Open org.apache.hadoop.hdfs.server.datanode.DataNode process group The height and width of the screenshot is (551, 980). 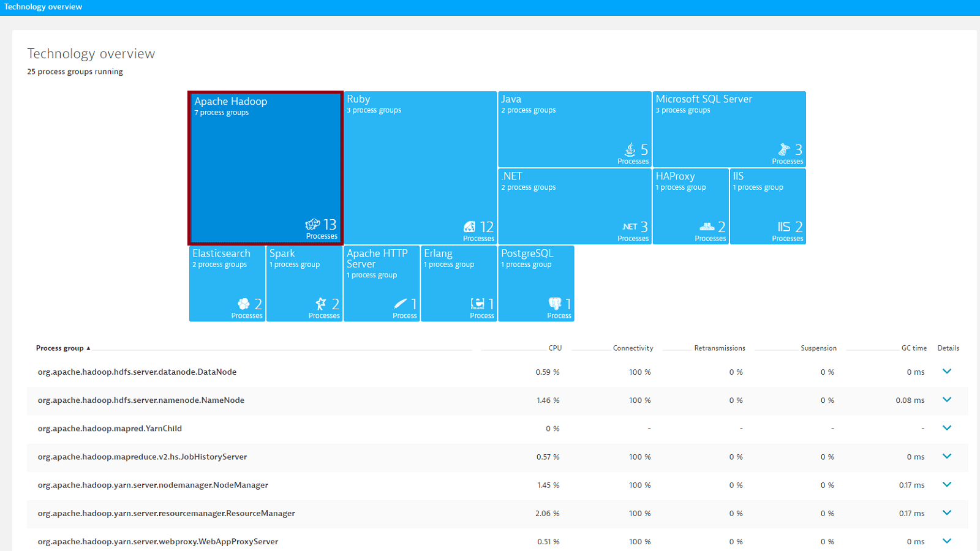[x=137, y=372]
